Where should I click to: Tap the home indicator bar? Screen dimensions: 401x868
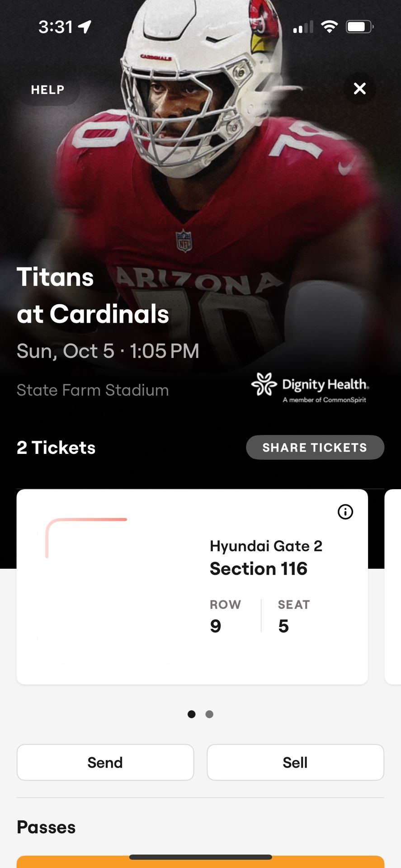[200, 857]
